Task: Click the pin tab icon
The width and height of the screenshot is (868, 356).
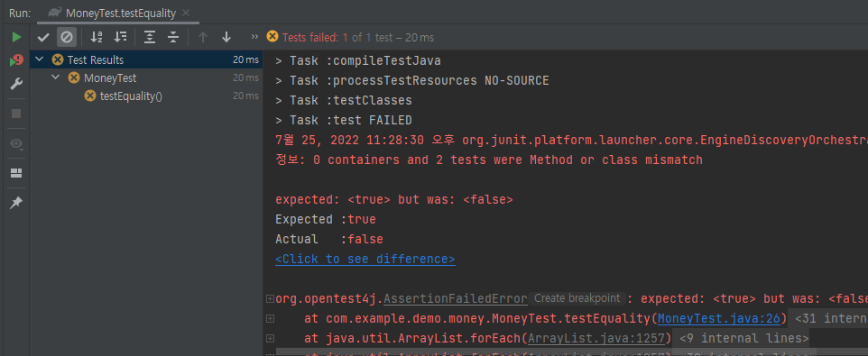Action: (16, 203)
